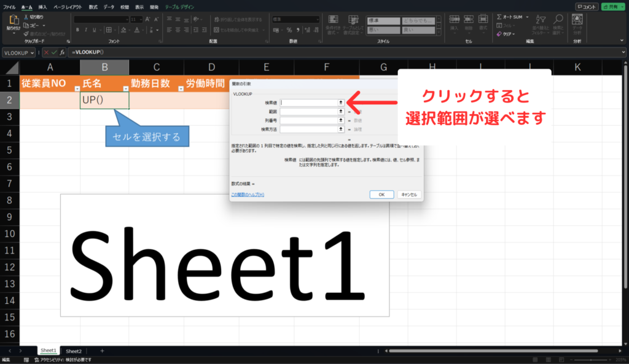Click the Delete cells (削除) icon
This screenshot has width=629, height=364.
click(469, 20)
